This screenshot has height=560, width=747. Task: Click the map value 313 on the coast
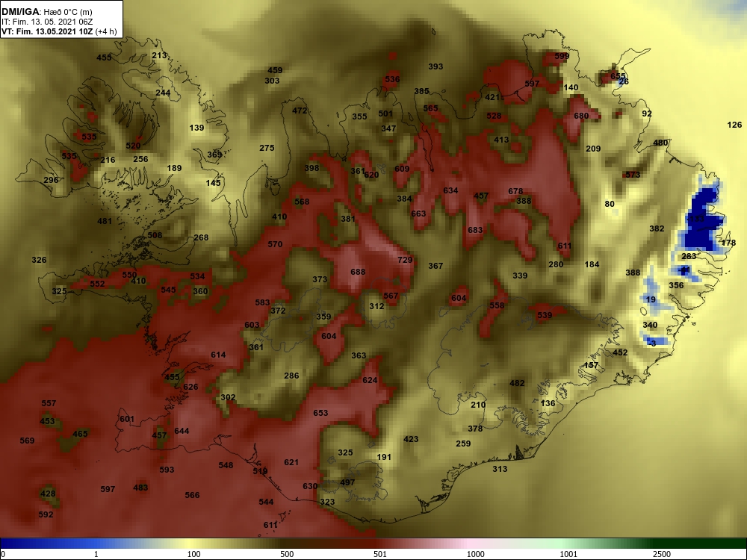[x=500, y=469]
